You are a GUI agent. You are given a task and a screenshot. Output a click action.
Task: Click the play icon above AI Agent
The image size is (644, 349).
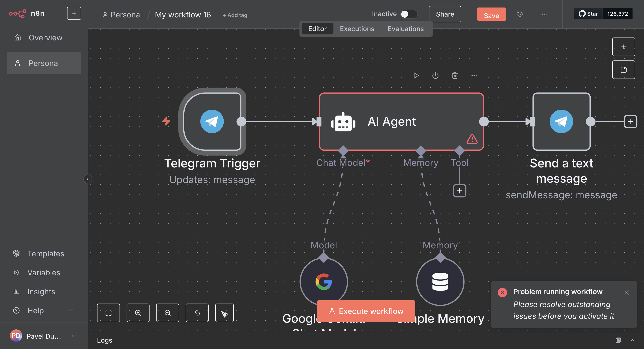pos(416,75)
